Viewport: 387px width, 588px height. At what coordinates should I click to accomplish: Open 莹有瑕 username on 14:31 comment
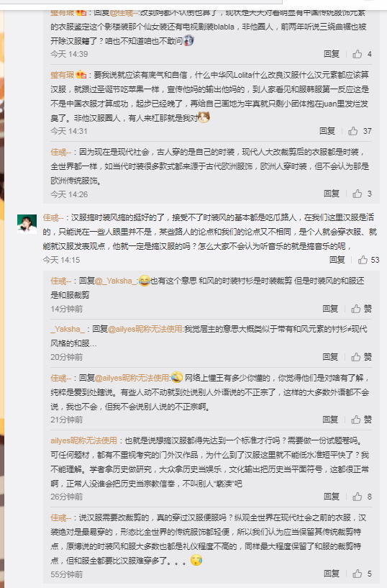coord(62,75)
